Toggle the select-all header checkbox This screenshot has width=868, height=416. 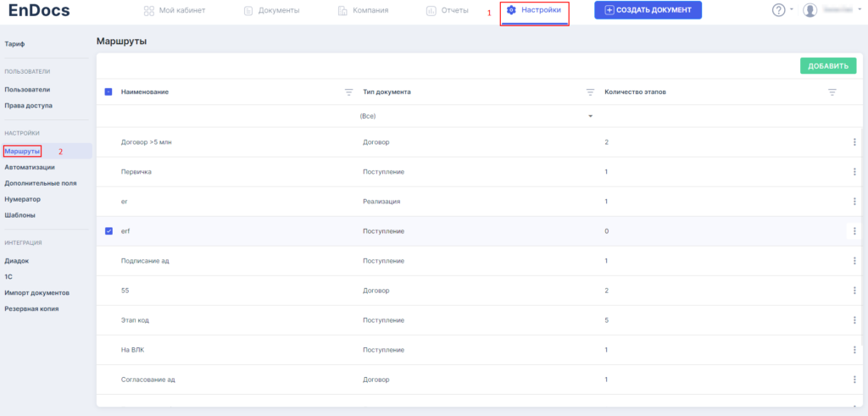108,92
